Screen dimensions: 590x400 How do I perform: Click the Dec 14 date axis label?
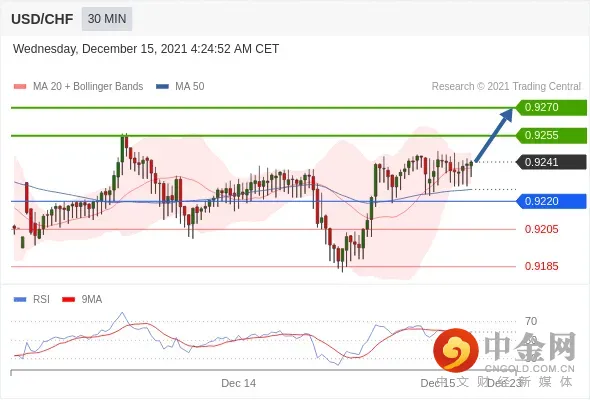[x=239, y=383]
